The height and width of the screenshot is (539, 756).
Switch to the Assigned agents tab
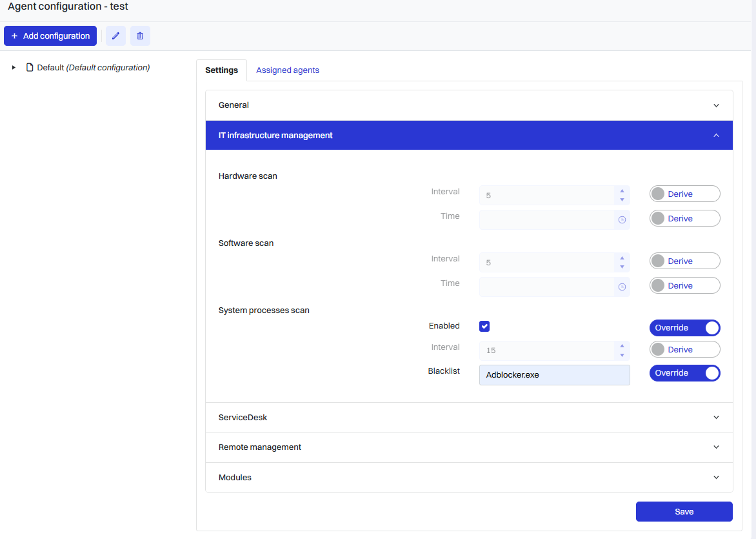287,70
